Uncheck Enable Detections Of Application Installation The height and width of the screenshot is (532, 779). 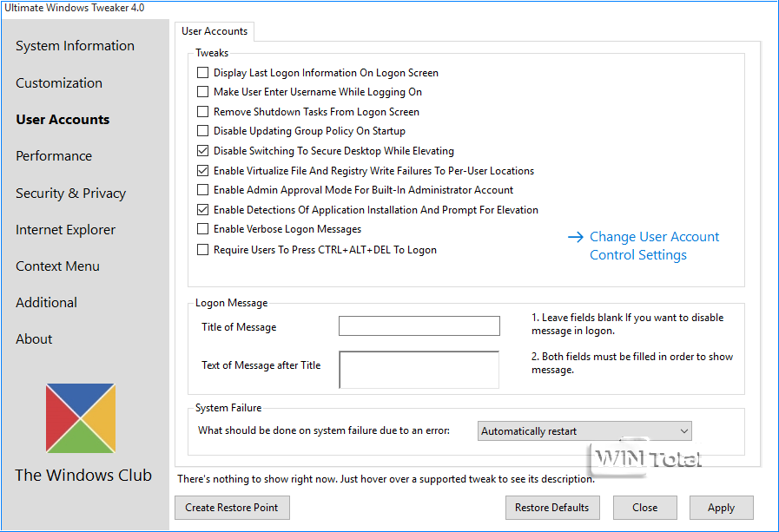pyautogui.click(x=202, y=210)
